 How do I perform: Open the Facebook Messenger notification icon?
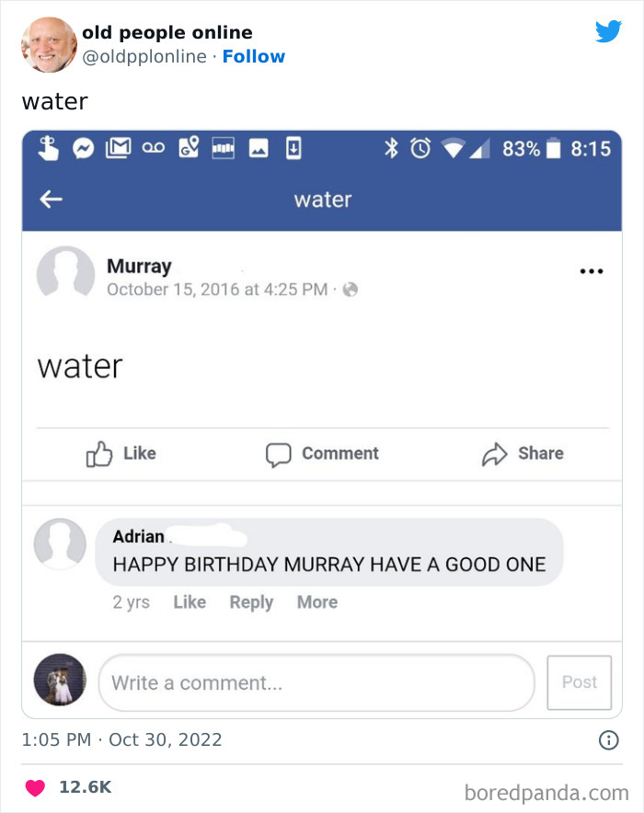pyautogui.click(x=83, y=148)
